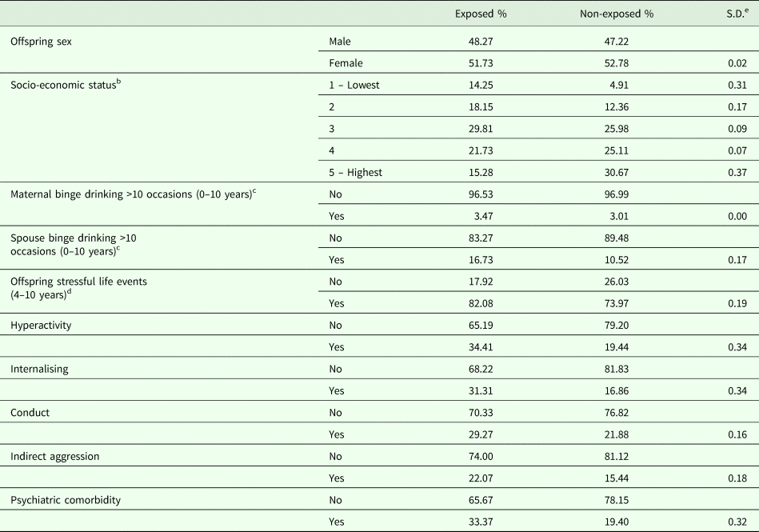Select the "Psychiatric comorbidity" row label
This screenshot has height=532, width=759.
(64, 500)
